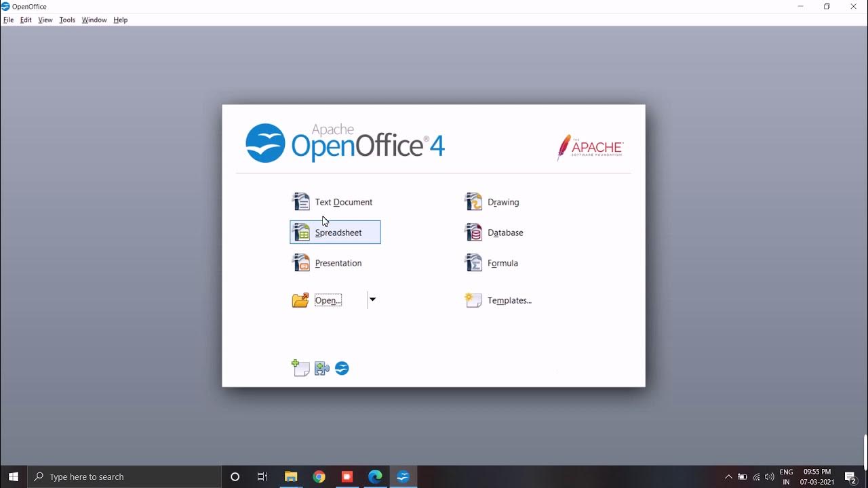
Task: Click the new-page-with-plus icon below Open
Action: 300,368
